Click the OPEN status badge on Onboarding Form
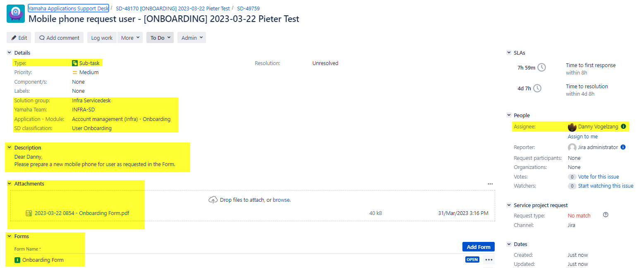Image resolution: width=644 pixels, height=268 pixels. 472,260
